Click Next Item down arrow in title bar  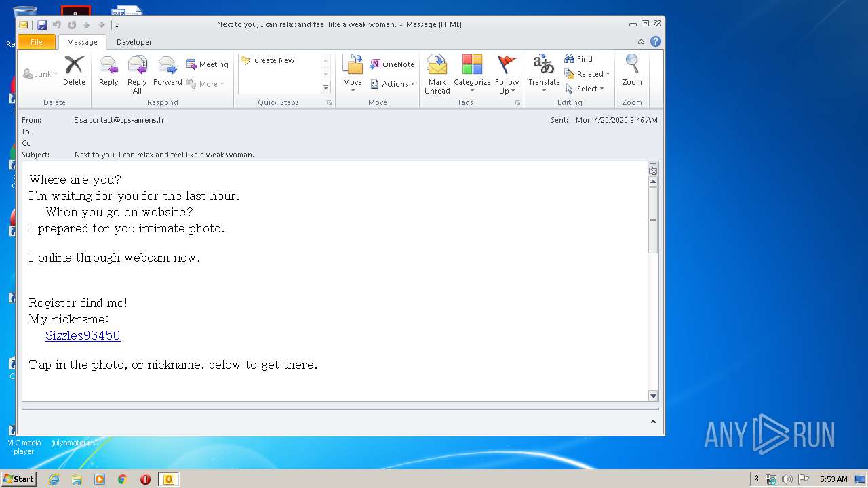point(102,25)
